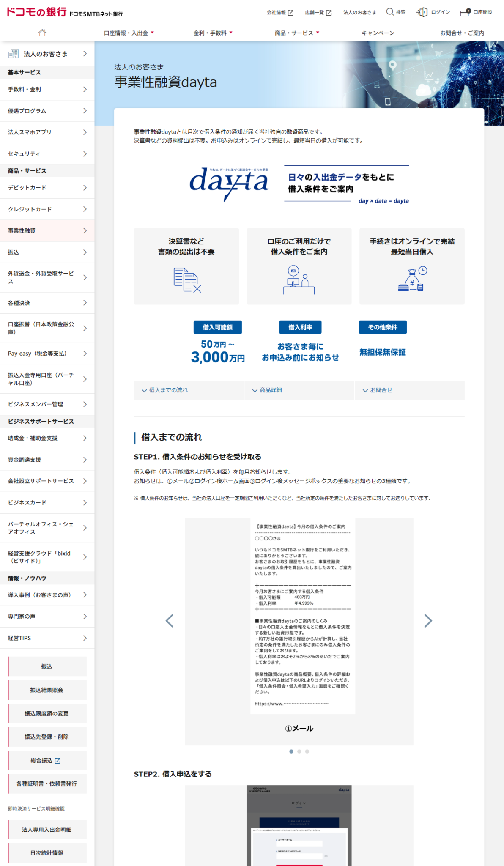Open 専門家の声 sidebar item

[47, 617]
